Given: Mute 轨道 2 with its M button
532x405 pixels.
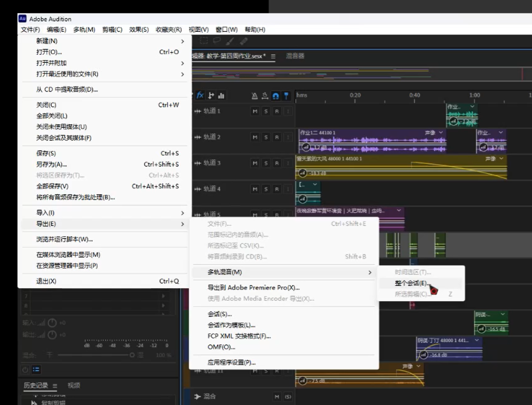Looking at the screenshot, I should click(255, 137).
